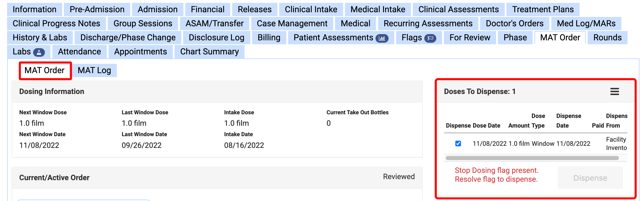The width and height of the screenshot is (644, 201).
Task: Open the Doses To Dispense hamburger menu
Action: pos(615,91)
